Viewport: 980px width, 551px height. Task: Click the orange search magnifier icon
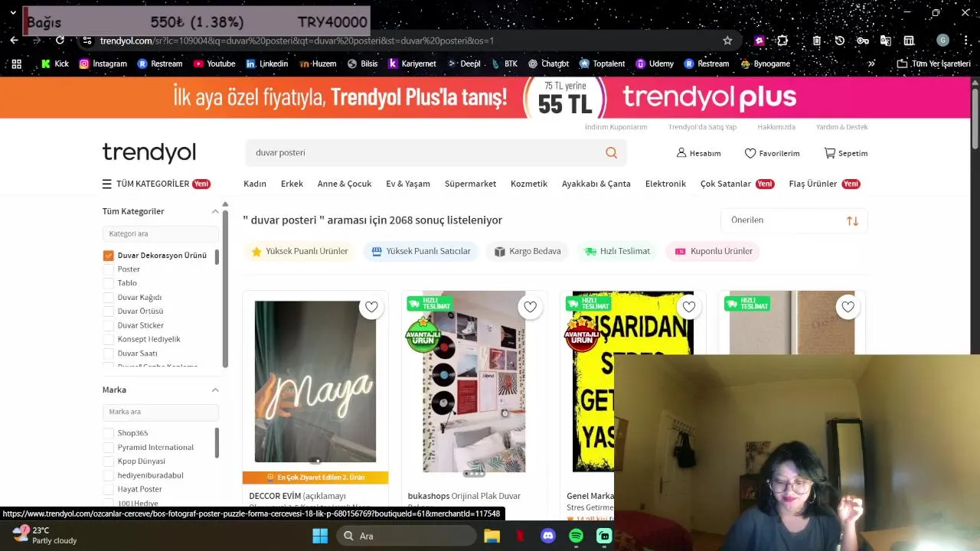pyautogui.click(x=611, y=152)
